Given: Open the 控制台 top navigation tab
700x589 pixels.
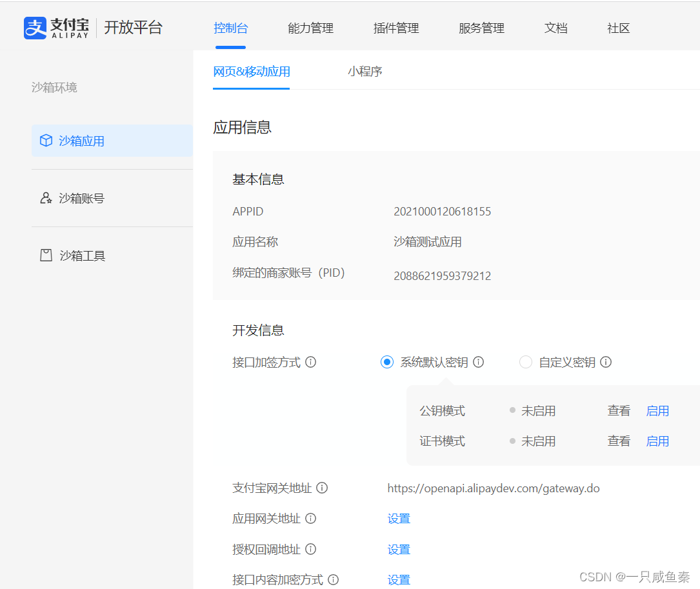Looking at the screenshot, I should [230, 28].
